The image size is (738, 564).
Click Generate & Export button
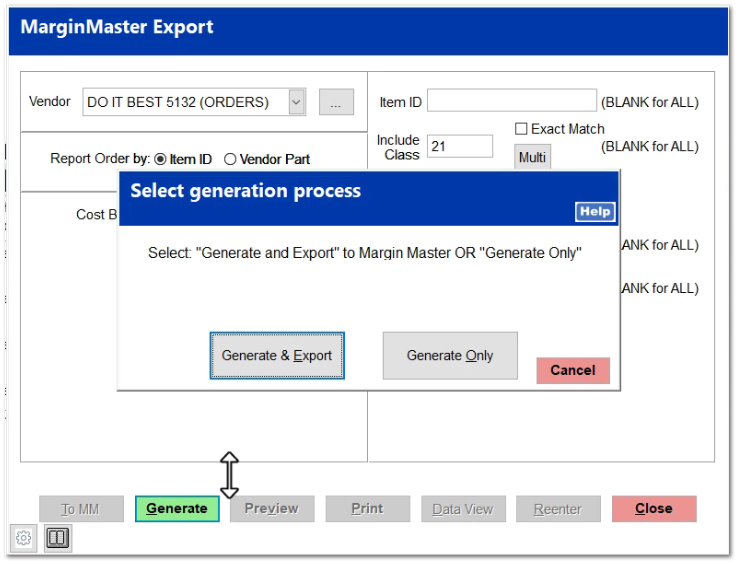pos(277,355)
